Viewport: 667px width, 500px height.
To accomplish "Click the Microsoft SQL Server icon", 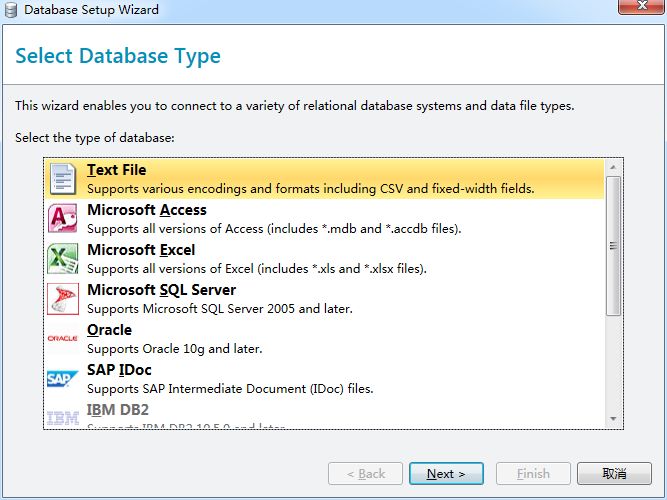I will click(63, 298).
